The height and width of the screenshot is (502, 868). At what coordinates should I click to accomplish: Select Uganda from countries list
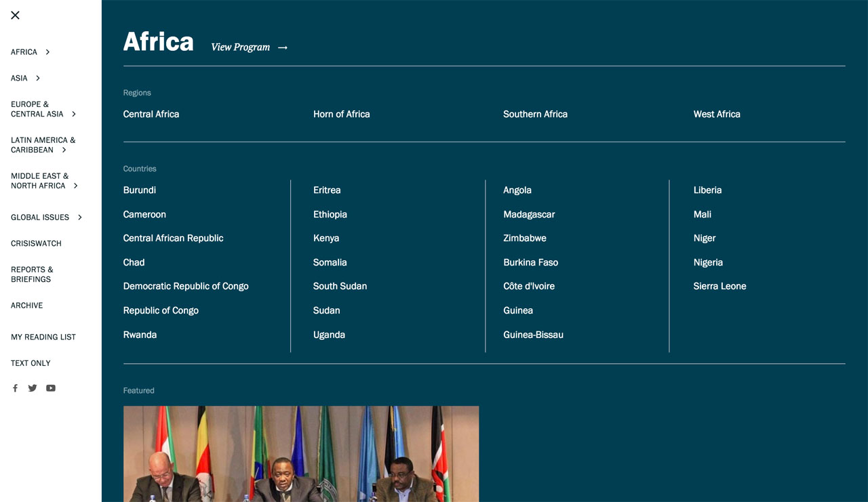(x=329, y=335)
